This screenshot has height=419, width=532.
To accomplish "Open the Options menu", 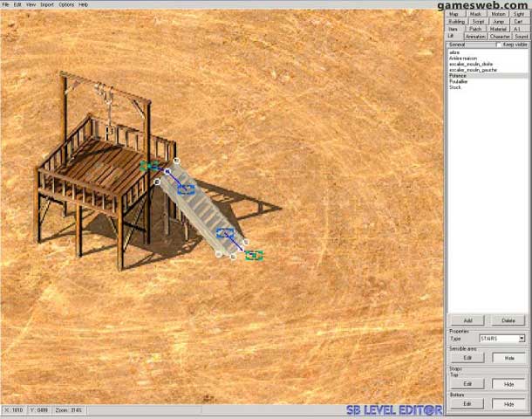I will [66, 4].
